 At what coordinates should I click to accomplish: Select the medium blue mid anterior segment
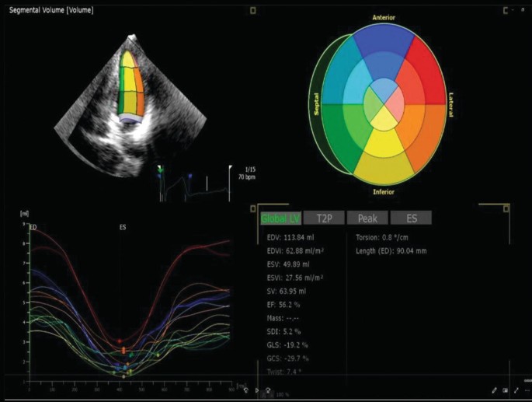pos(384,65)
